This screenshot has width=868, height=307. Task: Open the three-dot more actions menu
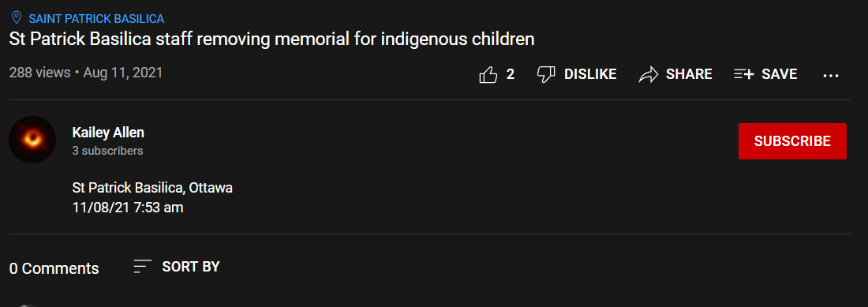tap(831, 75)
